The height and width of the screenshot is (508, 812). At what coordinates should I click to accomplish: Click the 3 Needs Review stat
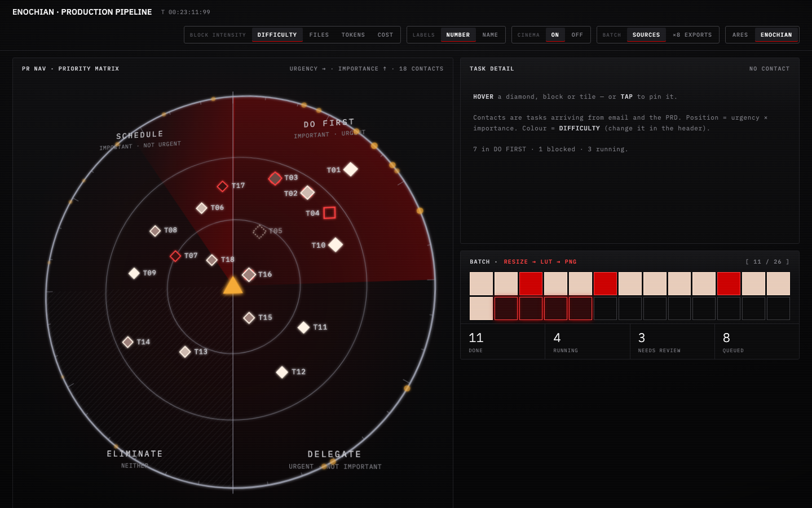tap(672, 342)
